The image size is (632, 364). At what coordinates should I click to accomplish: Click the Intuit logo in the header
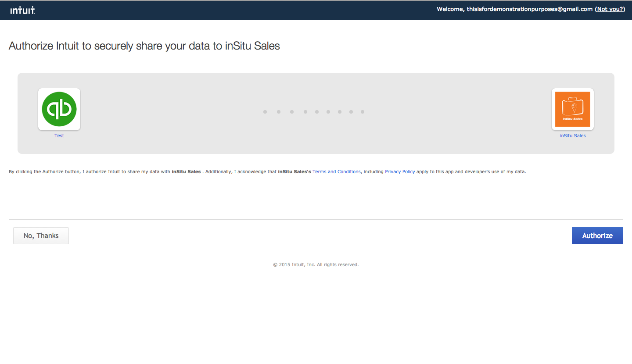click(x=23, y=10)
